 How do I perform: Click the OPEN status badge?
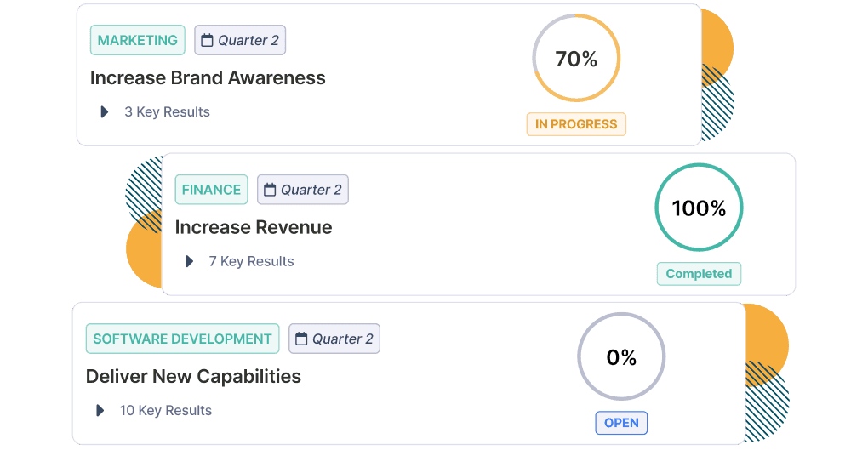(x=621, y=423)
